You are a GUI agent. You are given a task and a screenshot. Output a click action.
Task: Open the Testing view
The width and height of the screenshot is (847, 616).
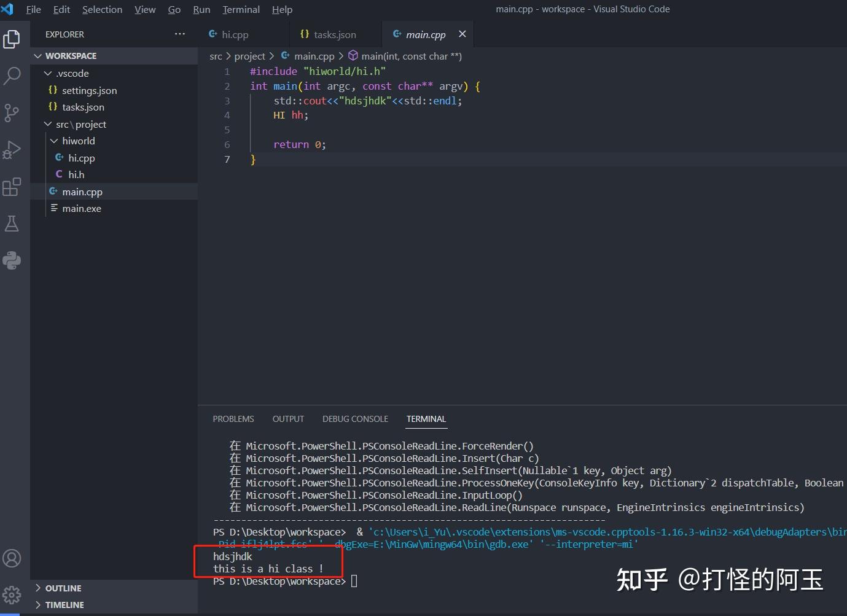pos(12,223)
